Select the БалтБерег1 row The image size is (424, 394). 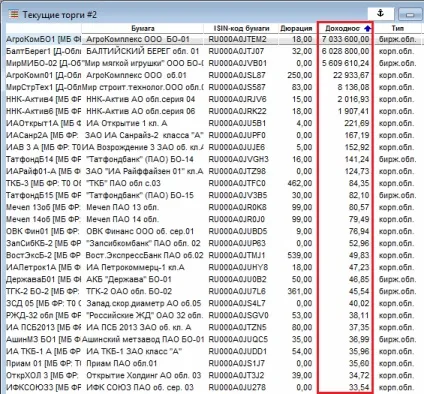point(213,51)
